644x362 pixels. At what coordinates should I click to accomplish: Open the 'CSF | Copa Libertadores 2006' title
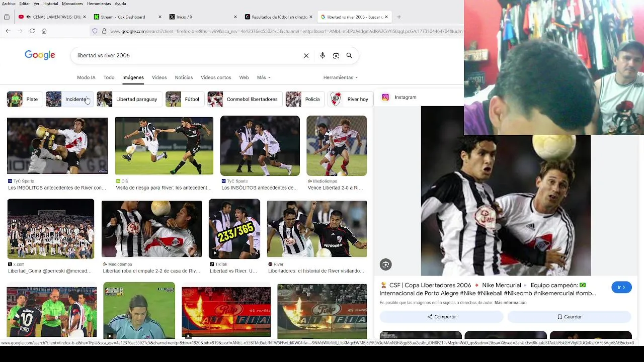pyautogui.click(x=488, y=290)
